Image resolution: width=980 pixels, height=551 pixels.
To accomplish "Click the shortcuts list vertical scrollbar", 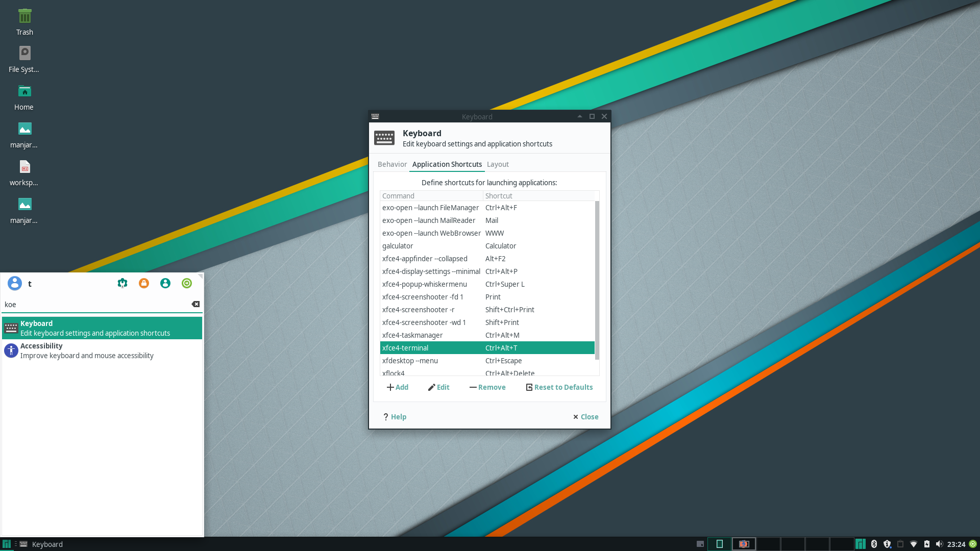I will (x=597, y=280).
